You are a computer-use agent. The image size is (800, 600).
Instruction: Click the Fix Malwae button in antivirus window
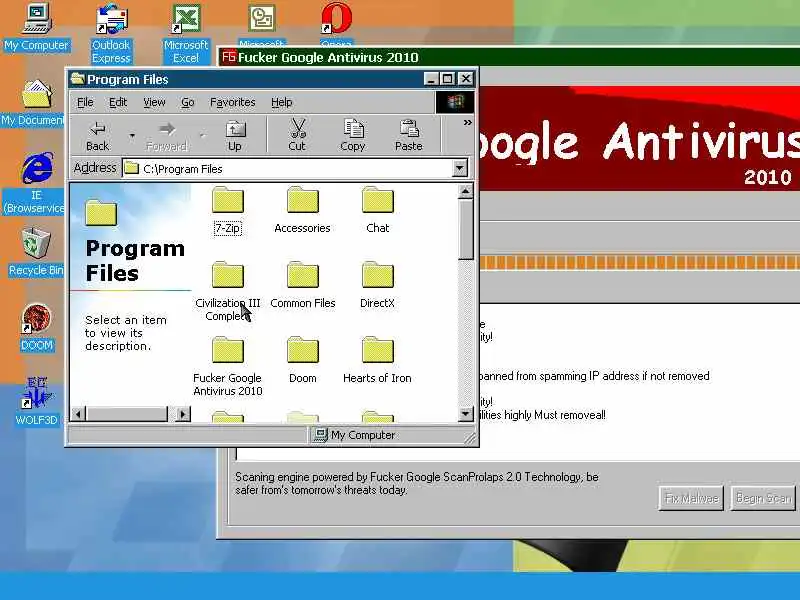click(x=691, y=498)
